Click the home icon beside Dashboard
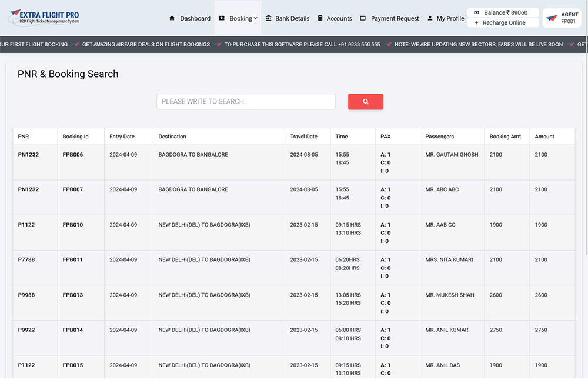 click(x=172, y=18)
